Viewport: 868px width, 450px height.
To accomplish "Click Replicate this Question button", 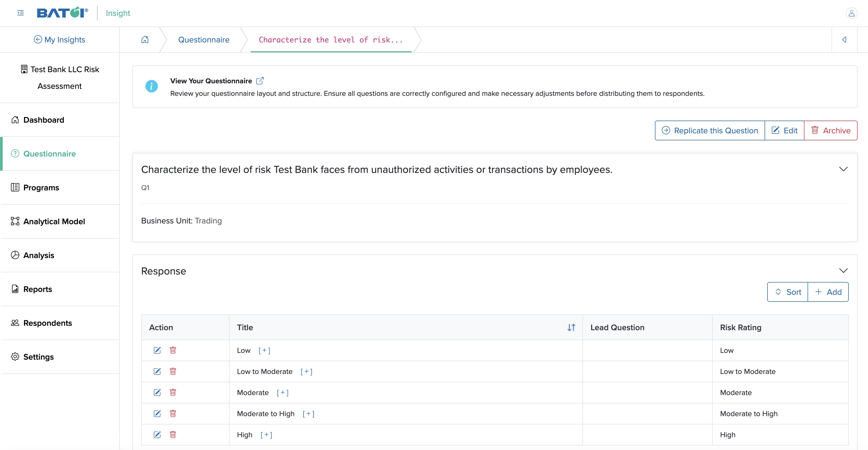I will pyautogui.click(x=710, y=130).
